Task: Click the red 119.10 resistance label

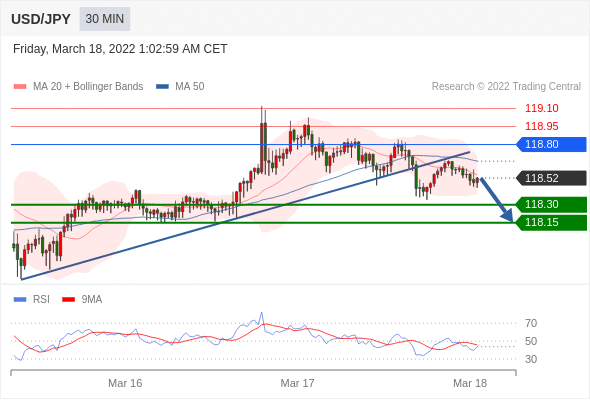Action: pyautogui.click(x=542, y=108)
